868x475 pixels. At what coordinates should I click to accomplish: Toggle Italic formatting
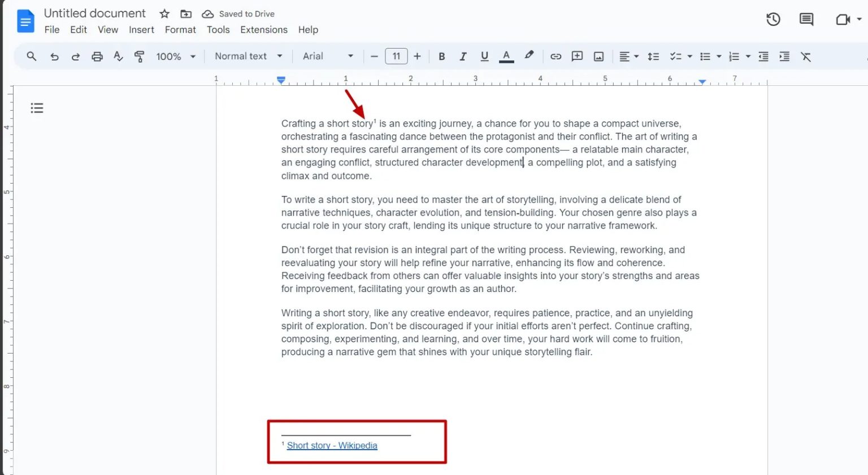pyautogui.click(x=463, y=56)
